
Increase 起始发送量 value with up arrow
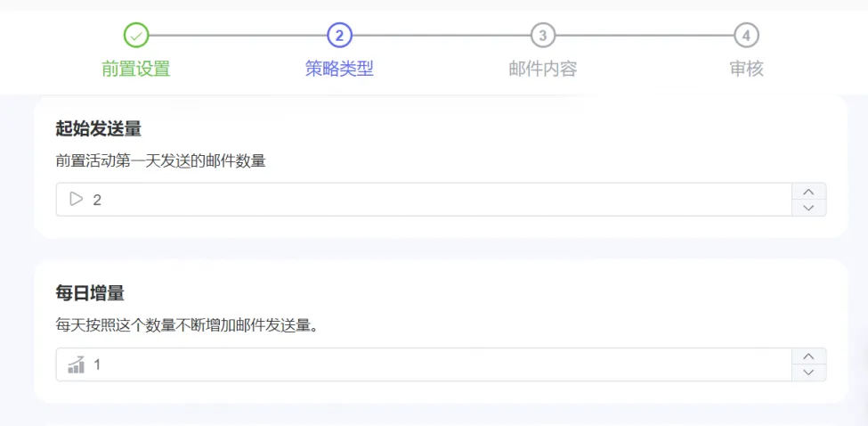point(808,192)
